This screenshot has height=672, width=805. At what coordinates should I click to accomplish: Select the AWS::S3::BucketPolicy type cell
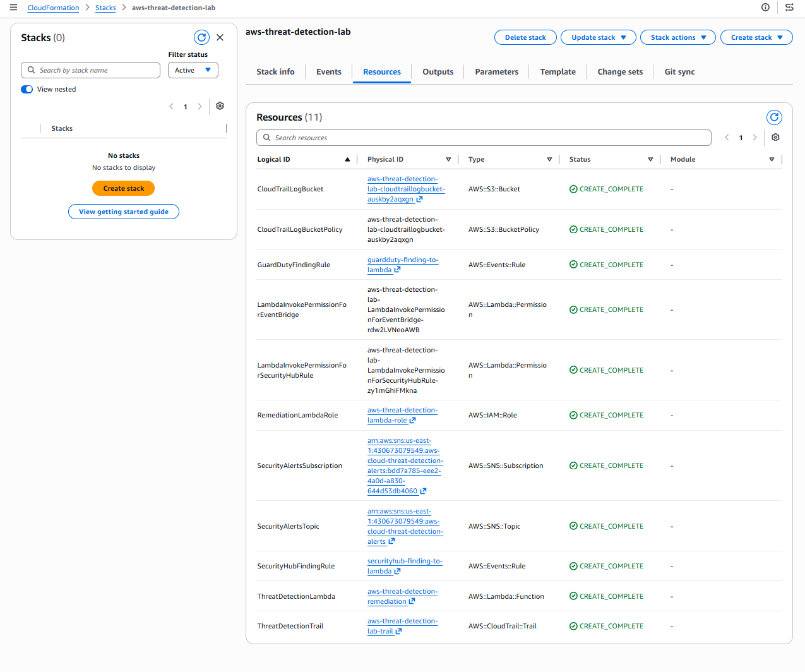click(504, 230)
